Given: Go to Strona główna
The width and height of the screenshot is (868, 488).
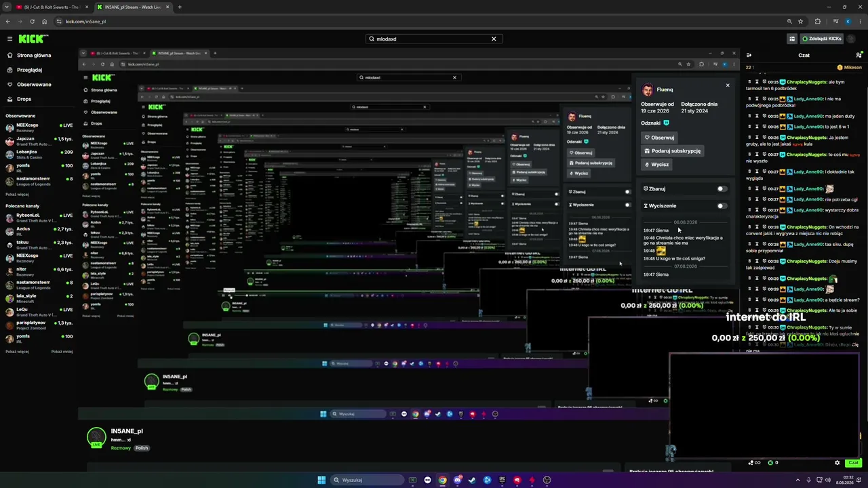Looking at the screenshot, I should coord(34,55).
